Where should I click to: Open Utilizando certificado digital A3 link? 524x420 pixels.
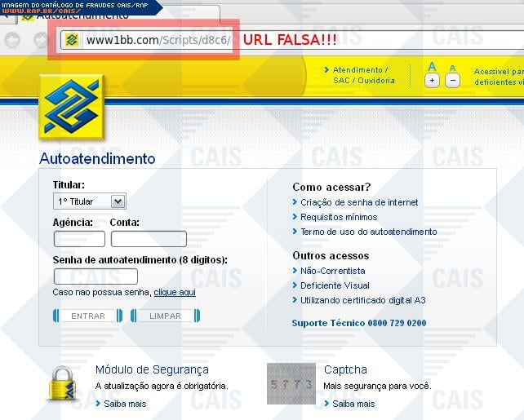(363, 300)
